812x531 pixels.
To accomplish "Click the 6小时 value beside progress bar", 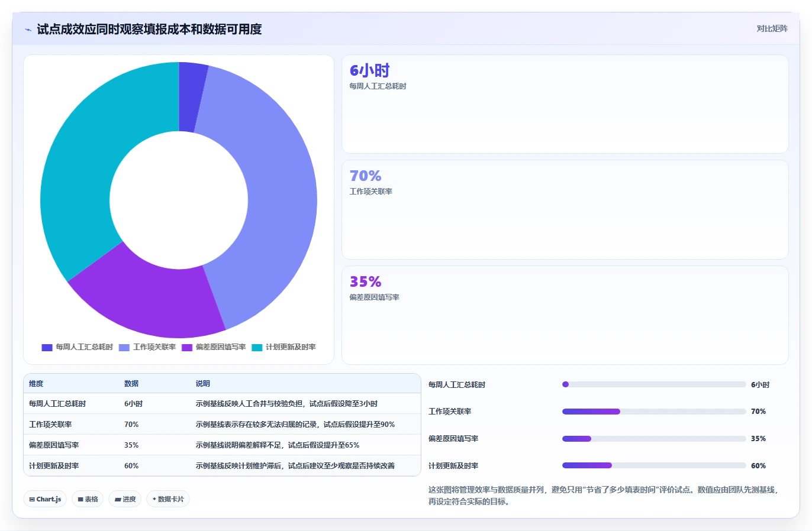I will [x=761, y=385].
